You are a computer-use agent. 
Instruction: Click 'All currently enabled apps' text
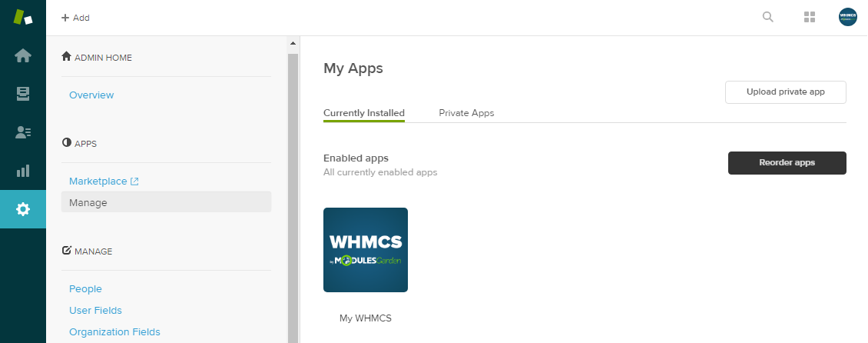[380, 172]
